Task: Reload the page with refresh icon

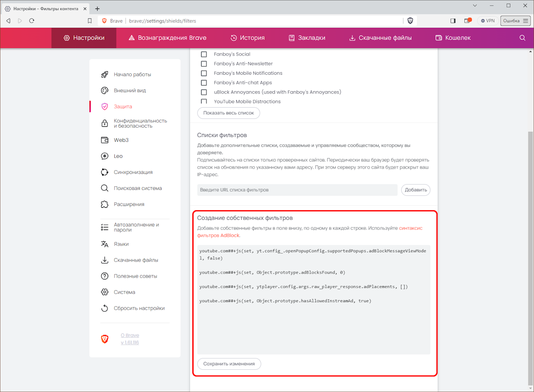Action: (x=32, y=21)
